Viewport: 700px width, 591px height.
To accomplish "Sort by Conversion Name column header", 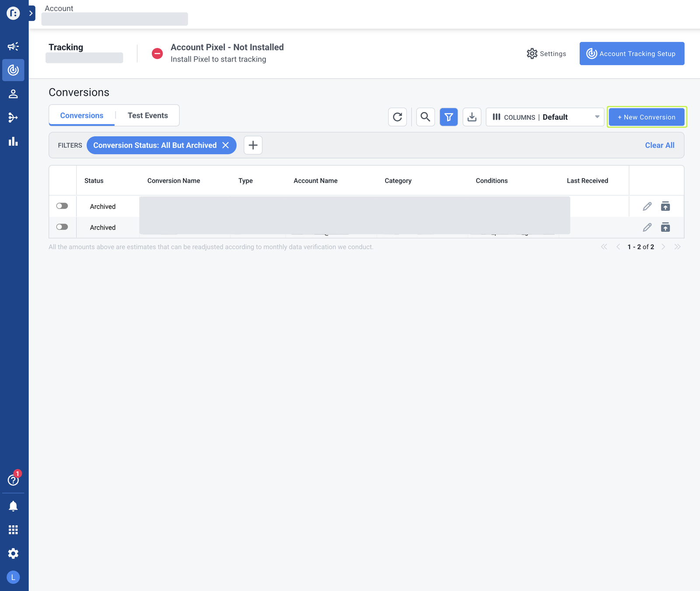I will click(174, 181).
